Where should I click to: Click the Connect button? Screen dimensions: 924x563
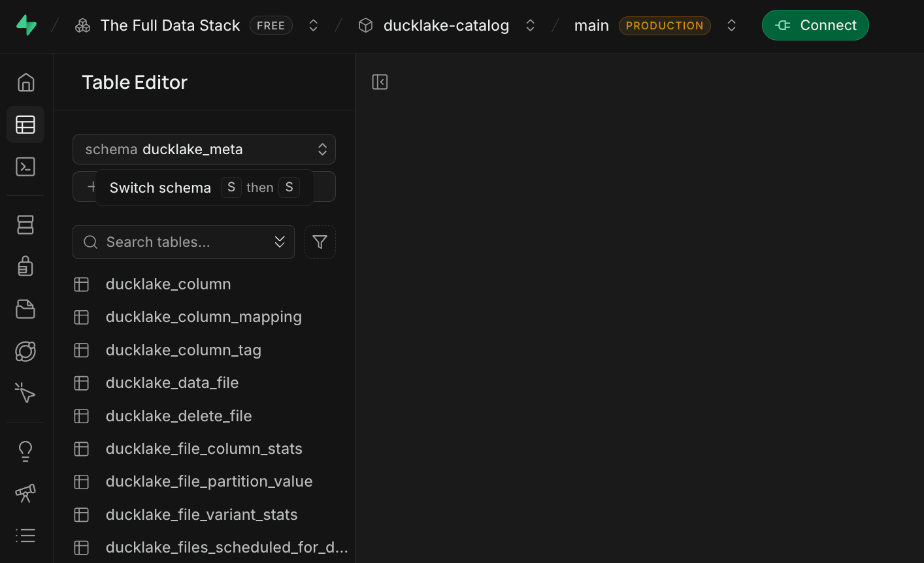click(x=816, y=25)
